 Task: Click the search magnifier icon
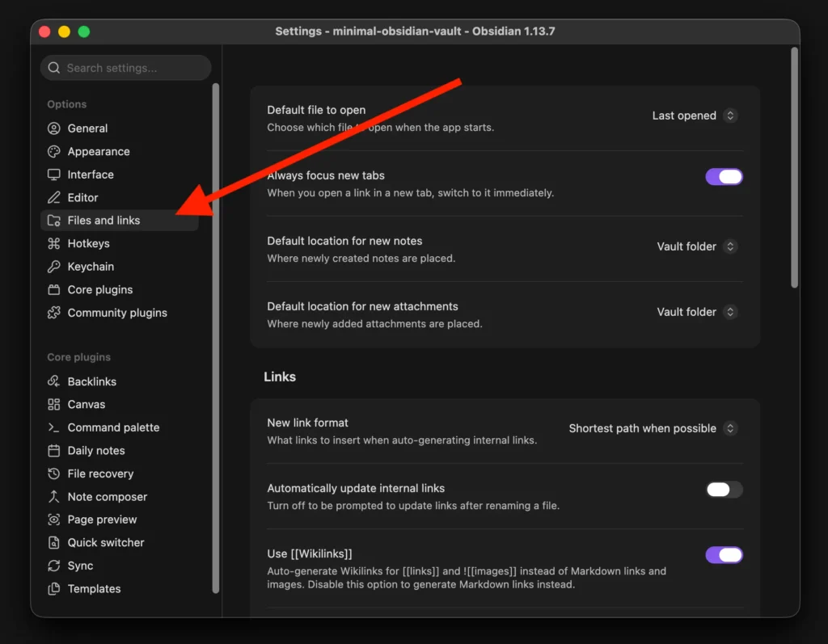click(54, 68)
